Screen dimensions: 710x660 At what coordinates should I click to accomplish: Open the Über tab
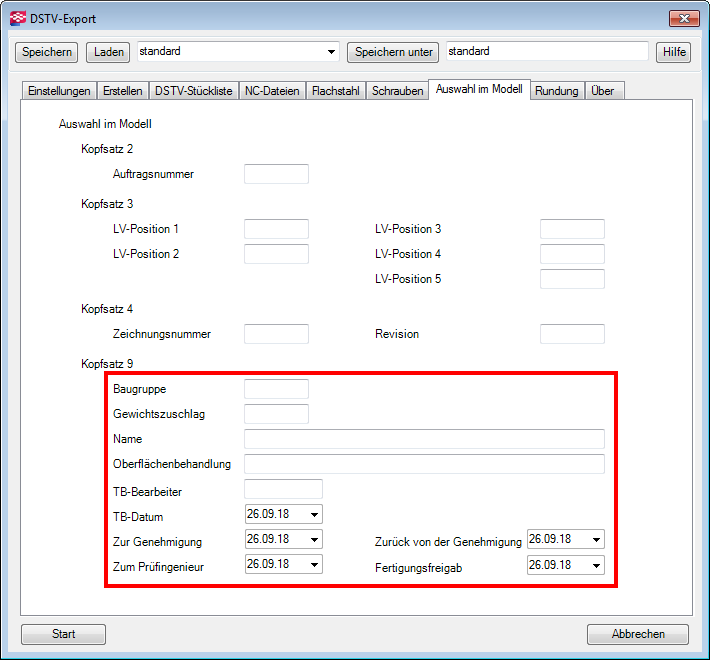coord(603,91)
